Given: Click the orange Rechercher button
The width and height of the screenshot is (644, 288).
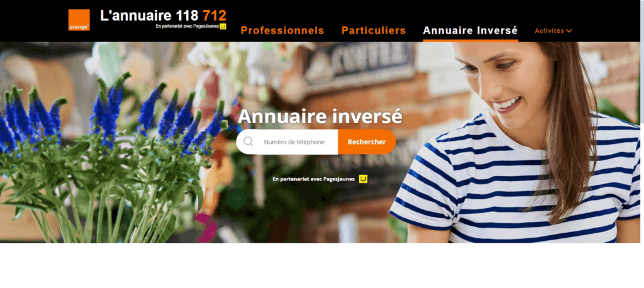Looking at the screenshot, I should click(367, 141).
